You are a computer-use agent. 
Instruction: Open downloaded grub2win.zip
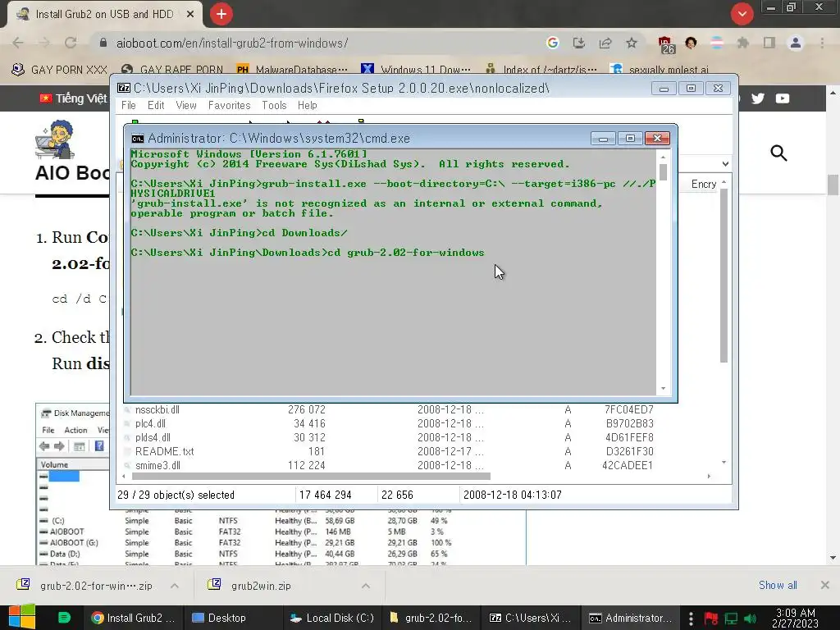pos(252,586)
